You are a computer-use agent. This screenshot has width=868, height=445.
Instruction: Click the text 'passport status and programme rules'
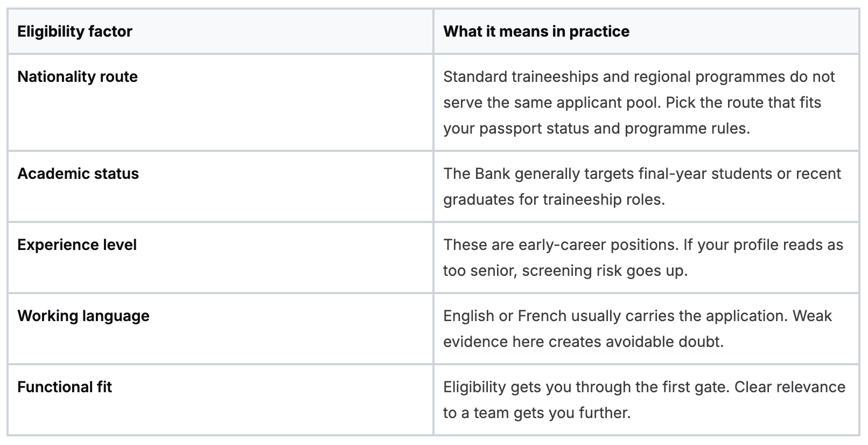pyautogui.click(x=613, y=128)
